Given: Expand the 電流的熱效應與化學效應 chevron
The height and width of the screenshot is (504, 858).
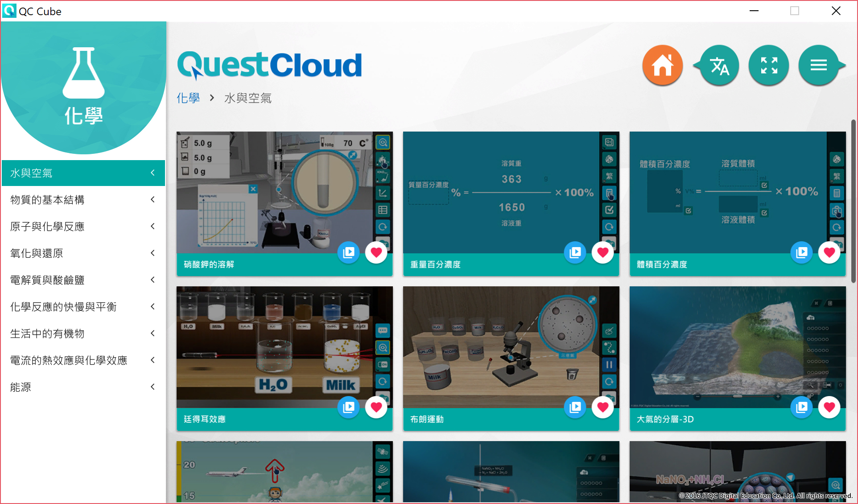Looking at the screenshot, I should point(153,360).
